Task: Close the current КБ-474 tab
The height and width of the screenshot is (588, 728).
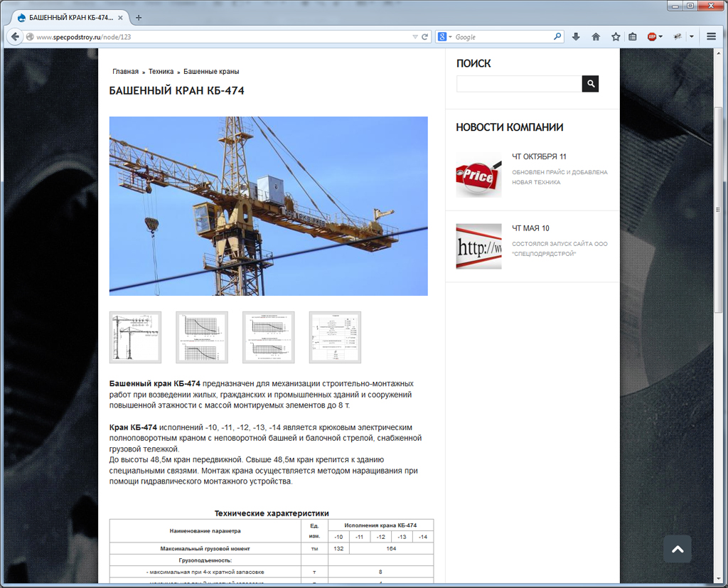Action: tap(120, 18)
